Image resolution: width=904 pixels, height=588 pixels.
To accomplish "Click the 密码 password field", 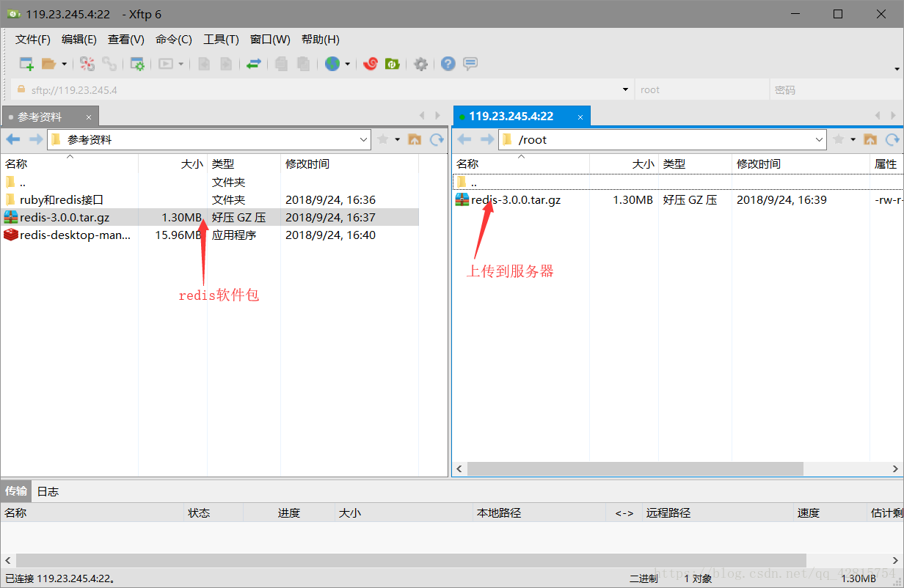I will [835, 90].
